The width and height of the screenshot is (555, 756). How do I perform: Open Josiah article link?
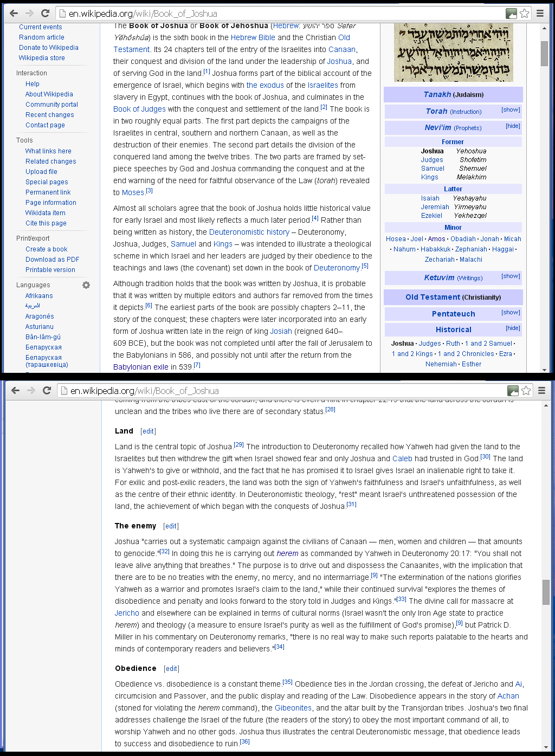click(281, 331)
